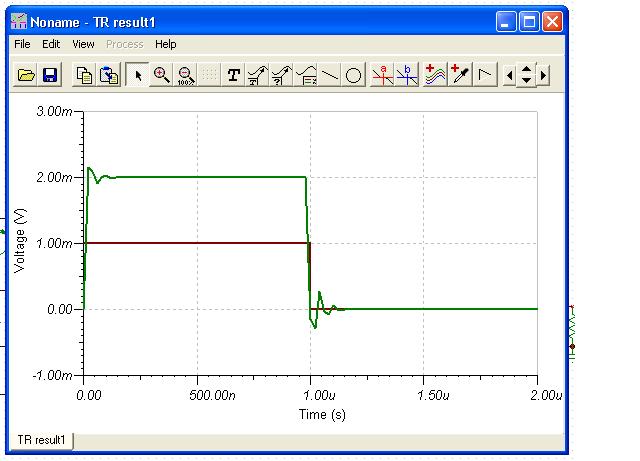640x461 pixels.
Task: Open the legend curve icon
Action: click(306, 75)
